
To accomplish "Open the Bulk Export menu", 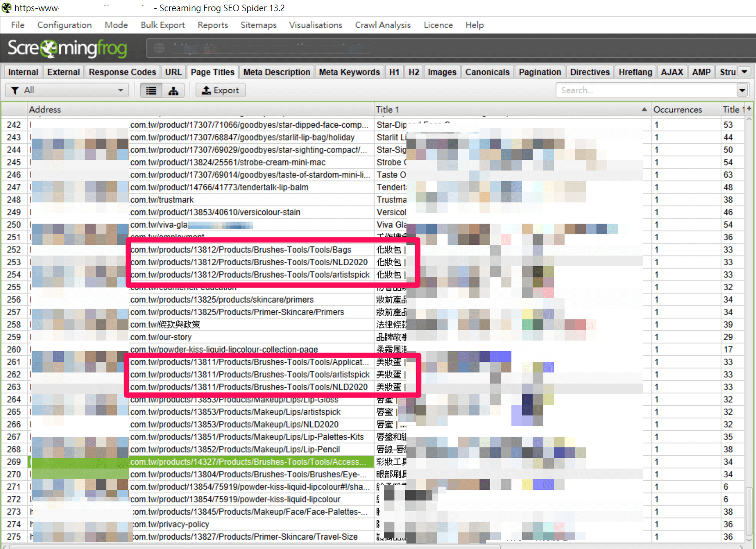I will tap(163, 25).
